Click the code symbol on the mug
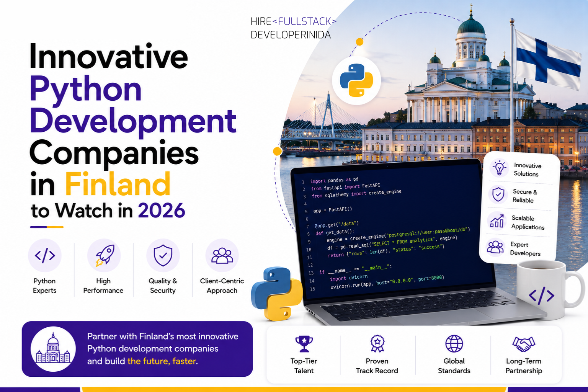Image resolution: width=588 pixels, height=392 pixels. pos(541,296)
